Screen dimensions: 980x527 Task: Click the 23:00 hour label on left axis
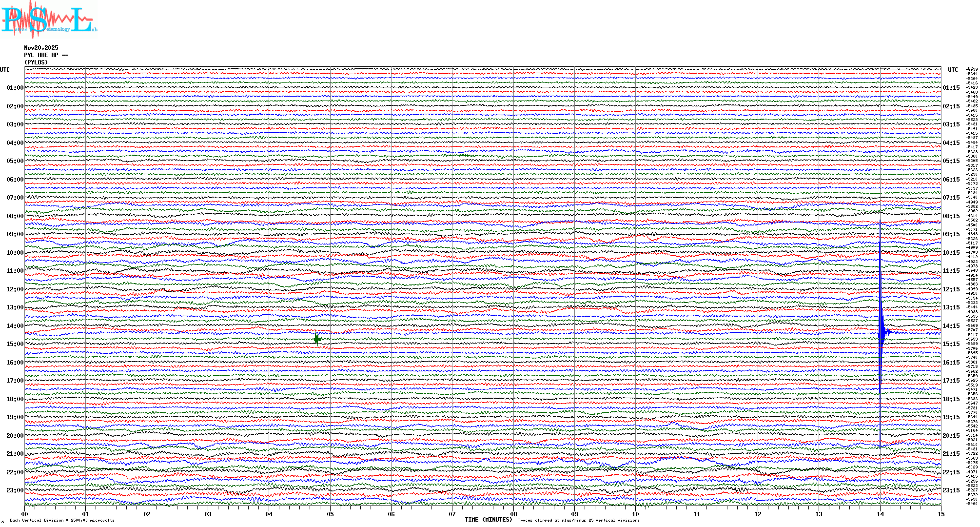[x=15, y=490]
